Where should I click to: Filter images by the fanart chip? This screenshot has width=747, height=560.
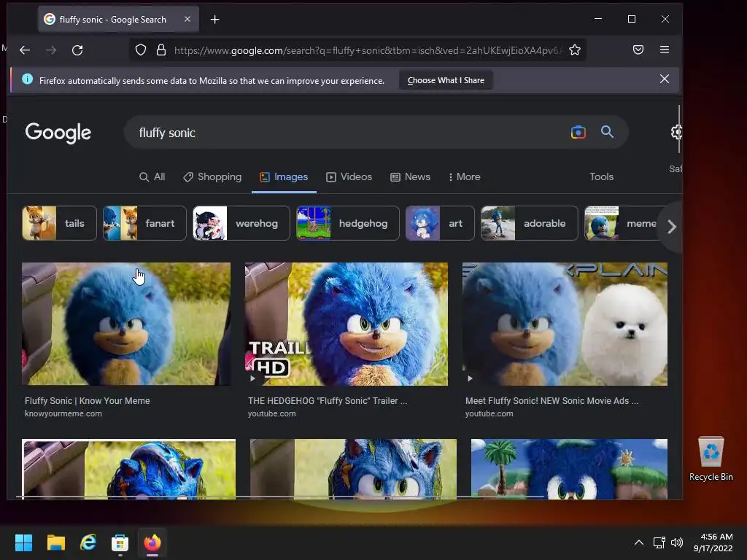pos(144,223)
